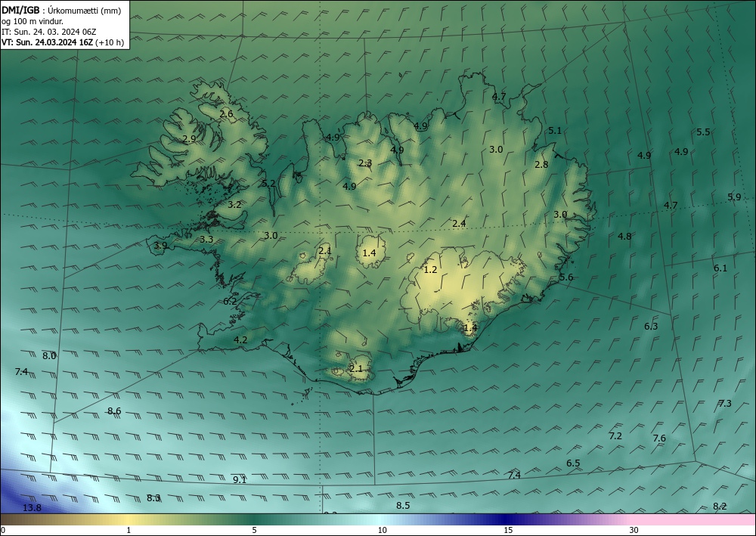Image resolution: width=756 pixels, height=536 pixels.
Task: Click the 9.1 precipitable water value
Action: pos(240,479)
